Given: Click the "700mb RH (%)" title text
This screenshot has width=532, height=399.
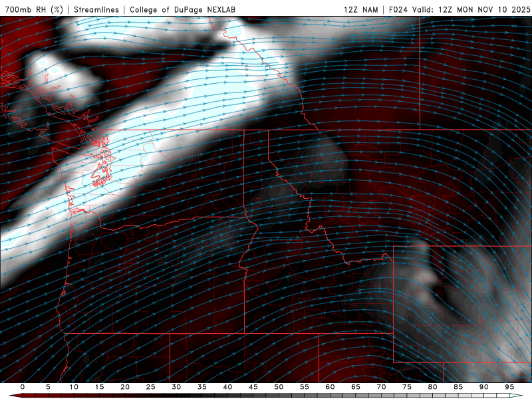Looking at the screenshot, I should (x=34, y=9).
